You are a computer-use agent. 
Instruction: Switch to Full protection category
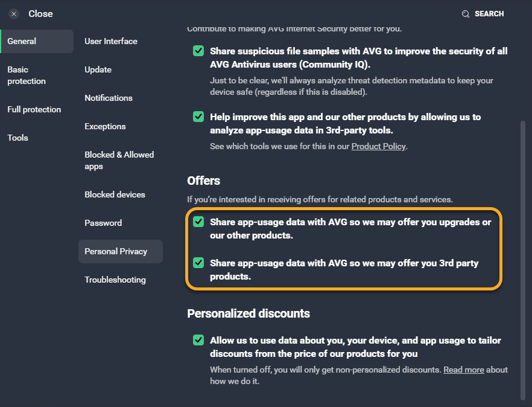point(34,109)
